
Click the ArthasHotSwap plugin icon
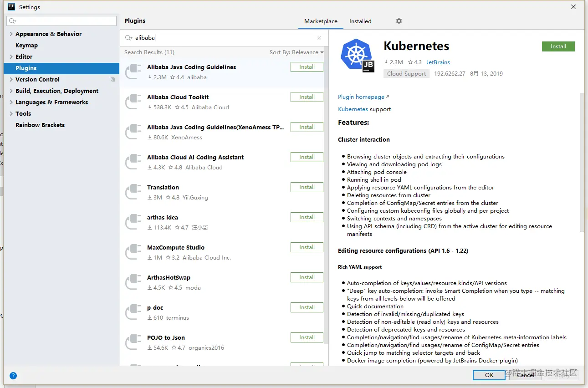pos(133,282)
